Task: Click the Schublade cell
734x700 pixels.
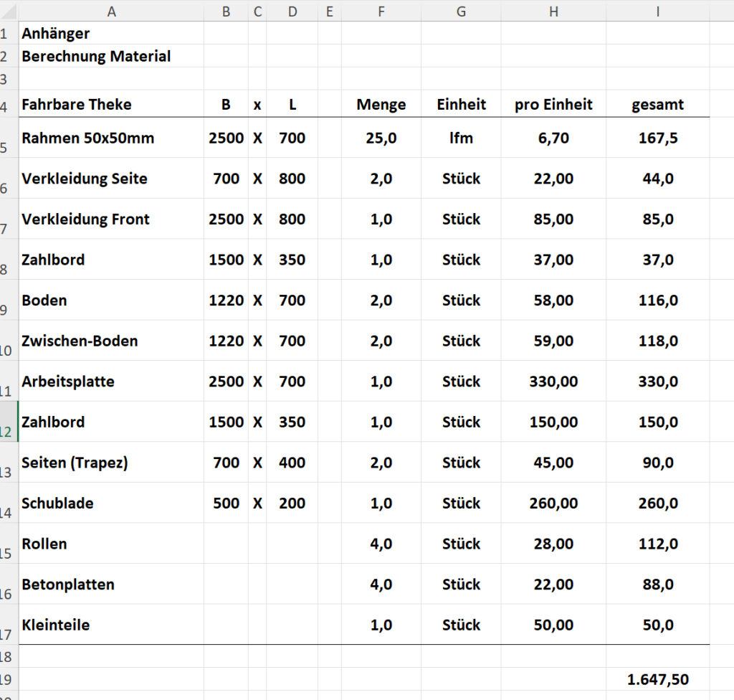Action: point(111,503)
